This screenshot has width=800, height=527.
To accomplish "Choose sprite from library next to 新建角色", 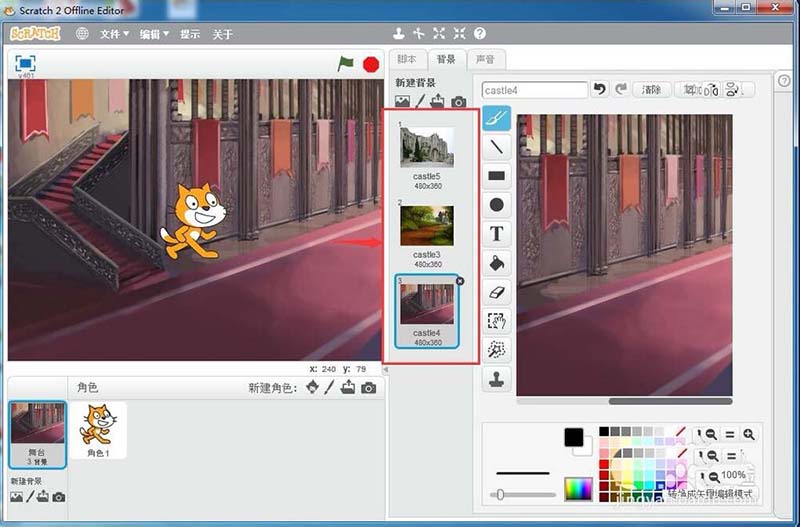I will (x=312, y=387).
